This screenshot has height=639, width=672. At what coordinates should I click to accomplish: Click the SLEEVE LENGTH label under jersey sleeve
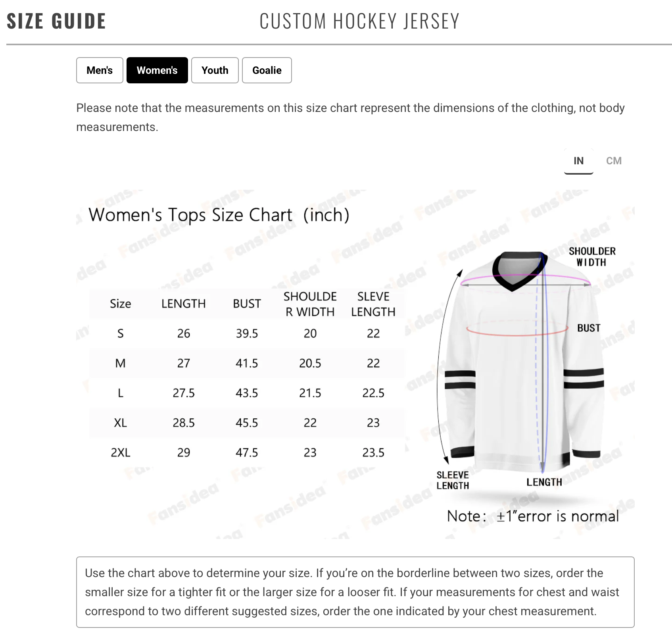coord(453,480)
